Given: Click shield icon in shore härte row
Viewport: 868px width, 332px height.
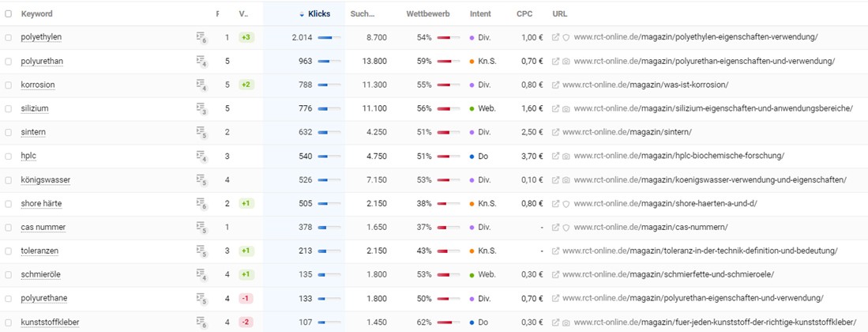Looking at the screenshot, I should [566, 204].
